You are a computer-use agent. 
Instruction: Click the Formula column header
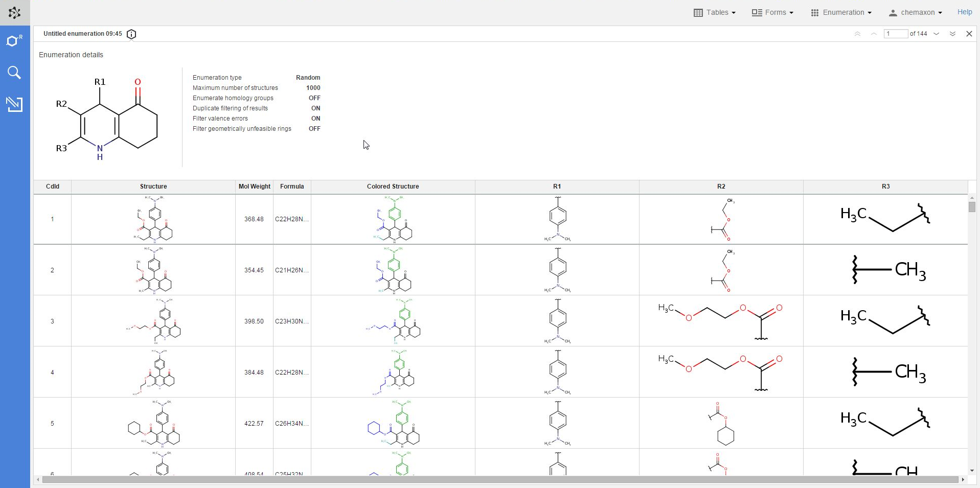click(x=292, y=187)
